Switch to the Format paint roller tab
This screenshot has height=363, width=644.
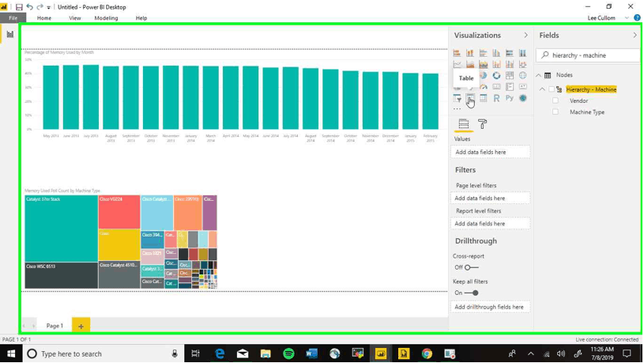482,123
